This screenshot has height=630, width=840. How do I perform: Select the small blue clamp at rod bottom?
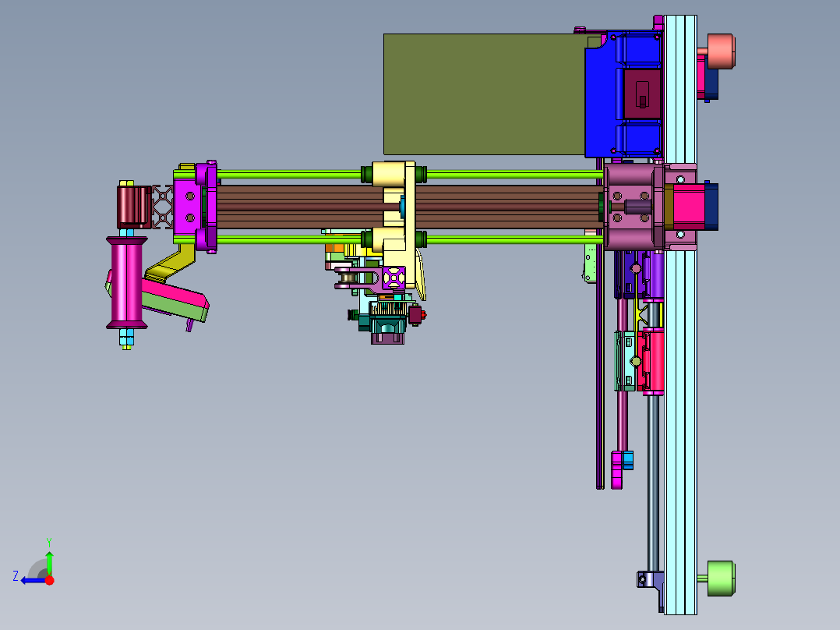628,460
